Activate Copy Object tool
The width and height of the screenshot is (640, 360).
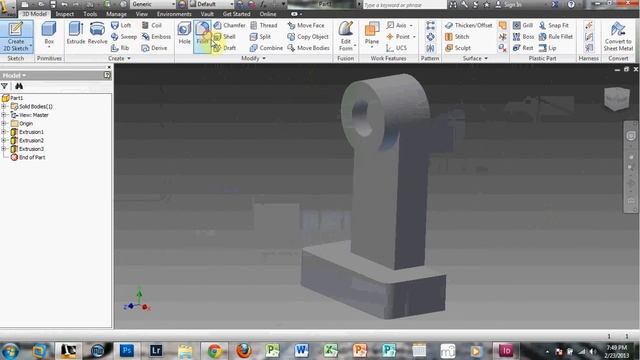(308, 37)
